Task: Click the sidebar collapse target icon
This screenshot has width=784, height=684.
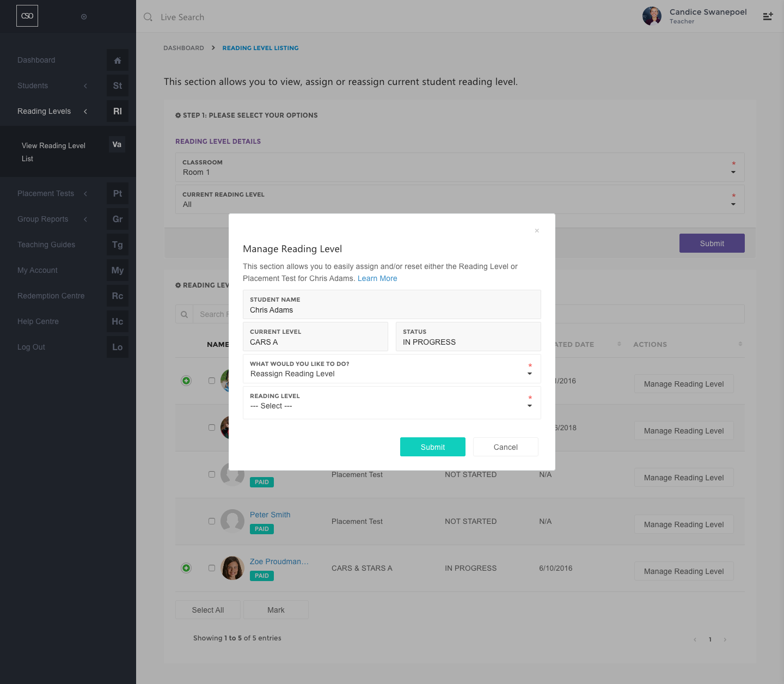Action: click(84, 17)
